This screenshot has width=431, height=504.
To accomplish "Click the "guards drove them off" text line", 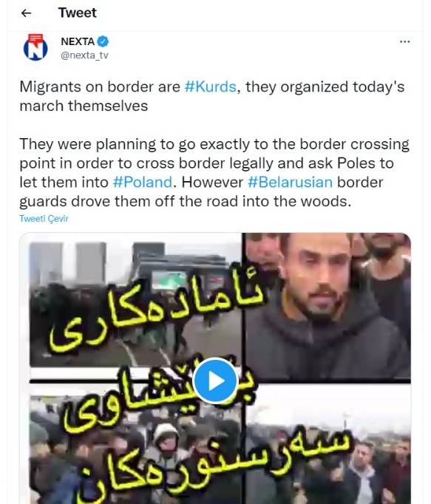I will (x=185, y=202).
